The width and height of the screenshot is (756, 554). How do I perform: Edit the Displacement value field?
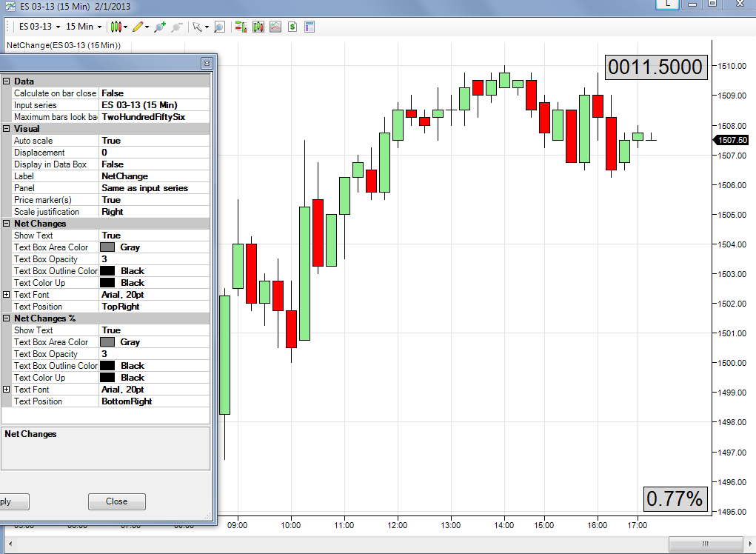(x=154, y=153)
